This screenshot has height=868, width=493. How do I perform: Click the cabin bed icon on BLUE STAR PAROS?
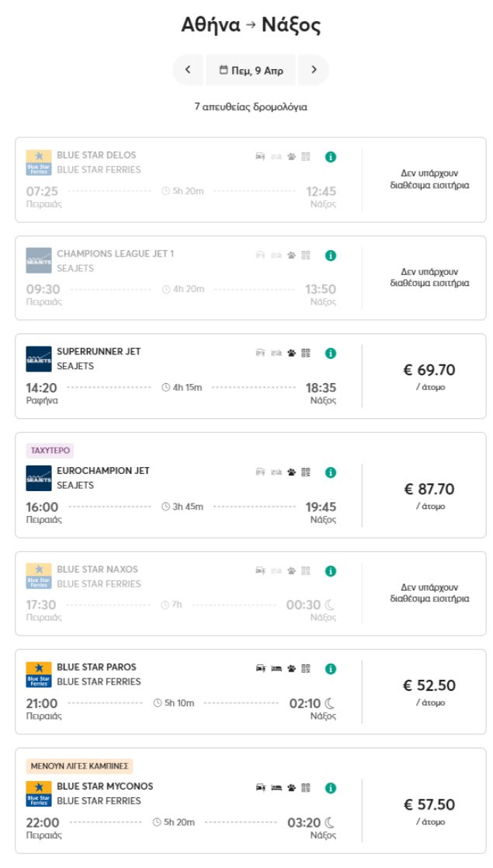pos(276,668)
